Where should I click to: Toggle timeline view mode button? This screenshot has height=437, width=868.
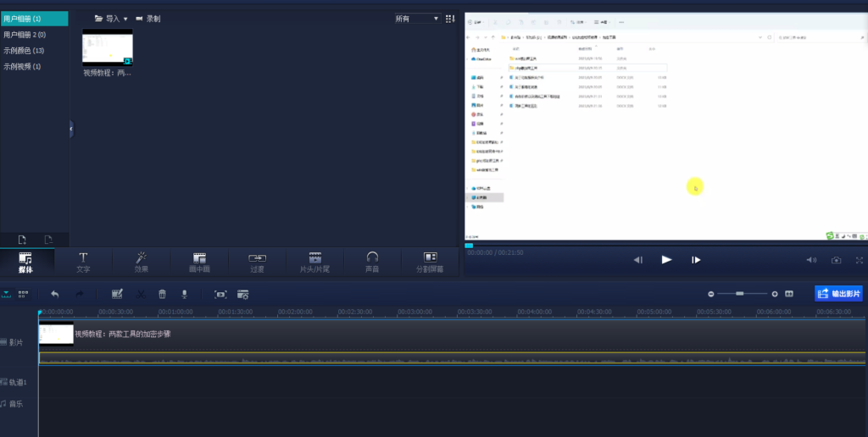[x=7, y=294]
